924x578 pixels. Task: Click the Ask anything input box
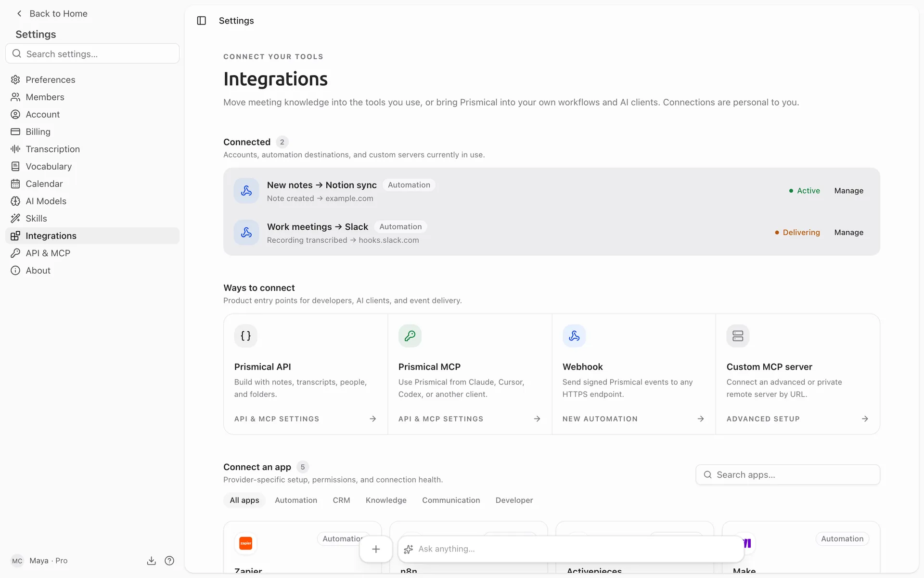(x=571, y=549)
